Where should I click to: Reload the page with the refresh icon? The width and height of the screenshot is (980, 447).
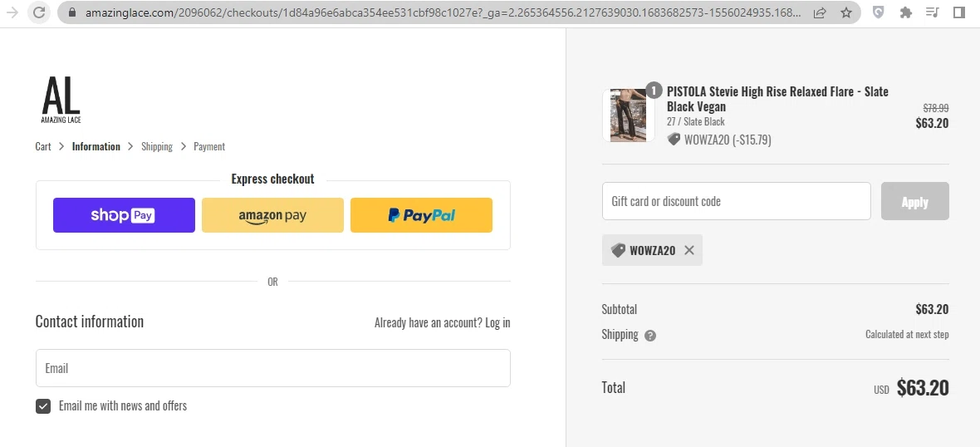38,12
